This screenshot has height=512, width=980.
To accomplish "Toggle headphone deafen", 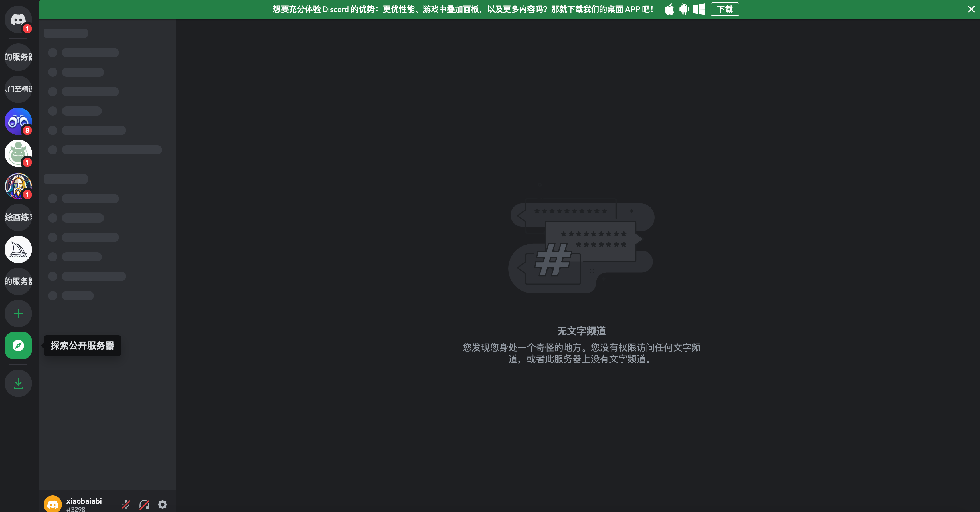I will coord(144,504).
